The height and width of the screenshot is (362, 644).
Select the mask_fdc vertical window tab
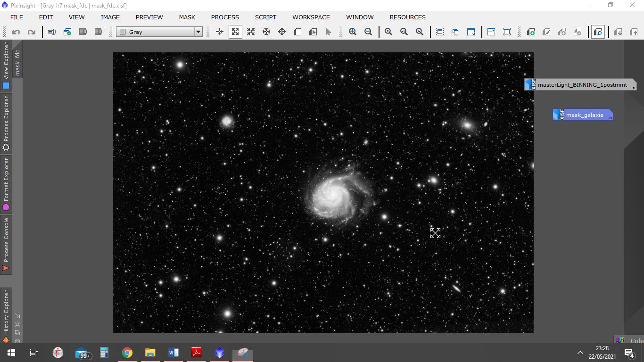[18, 62]
